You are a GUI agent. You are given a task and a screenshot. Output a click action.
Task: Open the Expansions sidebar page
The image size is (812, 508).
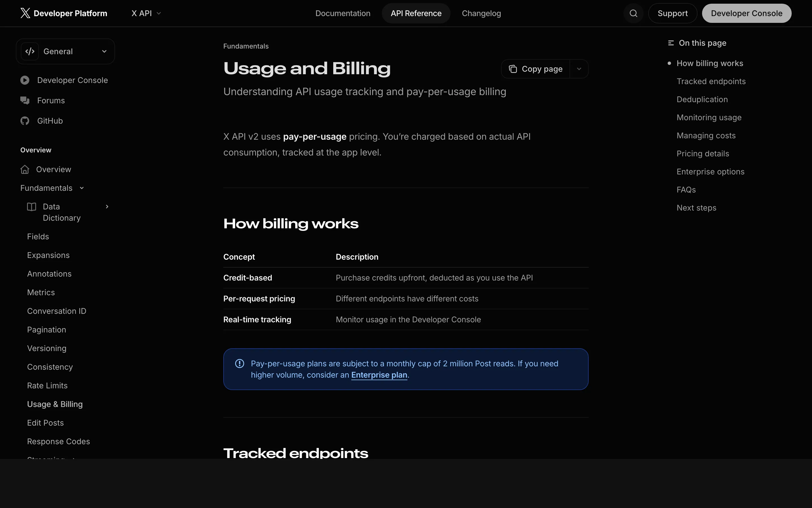click(x=48, y=255)
